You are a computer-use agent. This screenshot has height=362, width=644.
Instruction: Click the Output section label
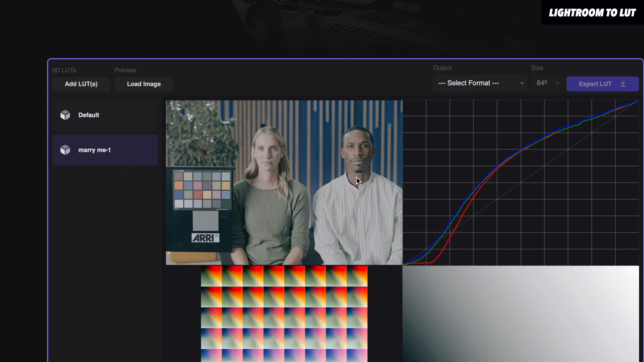tap(442, 68)
